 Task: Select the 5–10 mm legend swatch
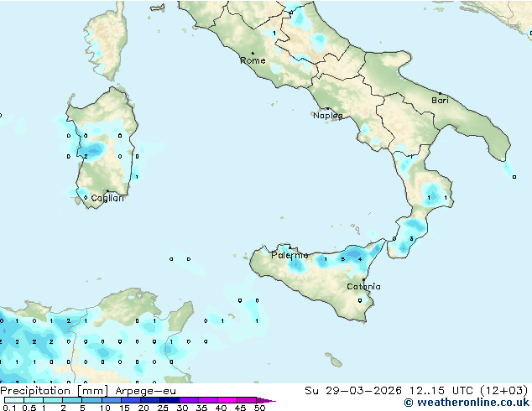pyautogui.click(x=91, y=400)
